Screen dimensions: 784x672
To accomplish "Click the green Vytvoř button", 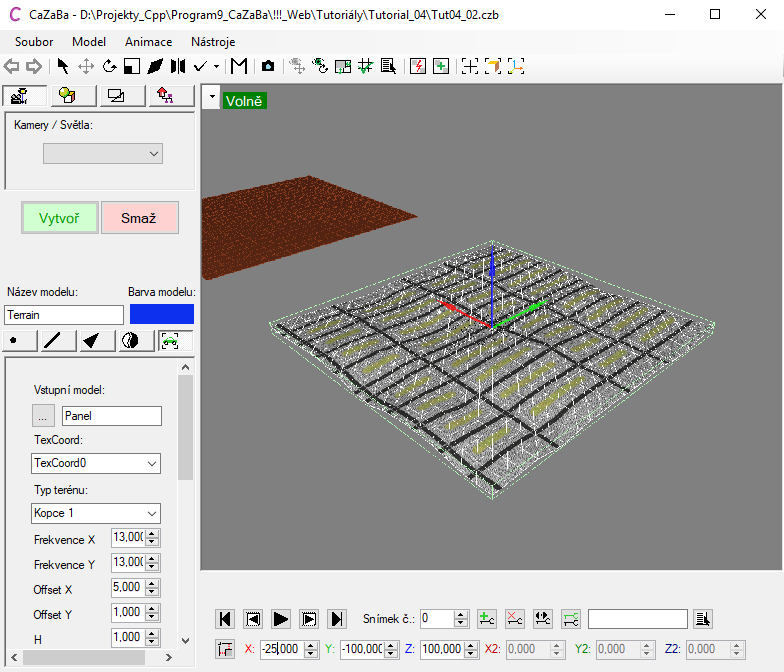I will [60, 217].
